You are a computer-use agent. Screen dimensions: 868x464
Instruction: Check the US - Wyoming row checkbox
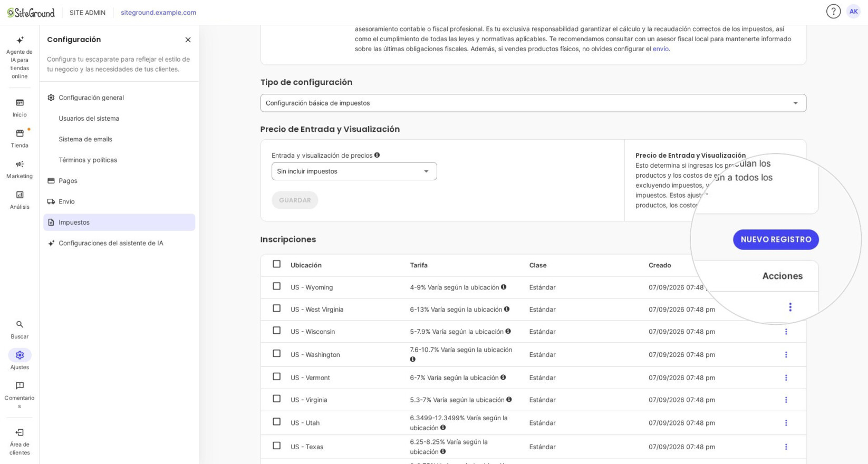(x=276, y=286)
